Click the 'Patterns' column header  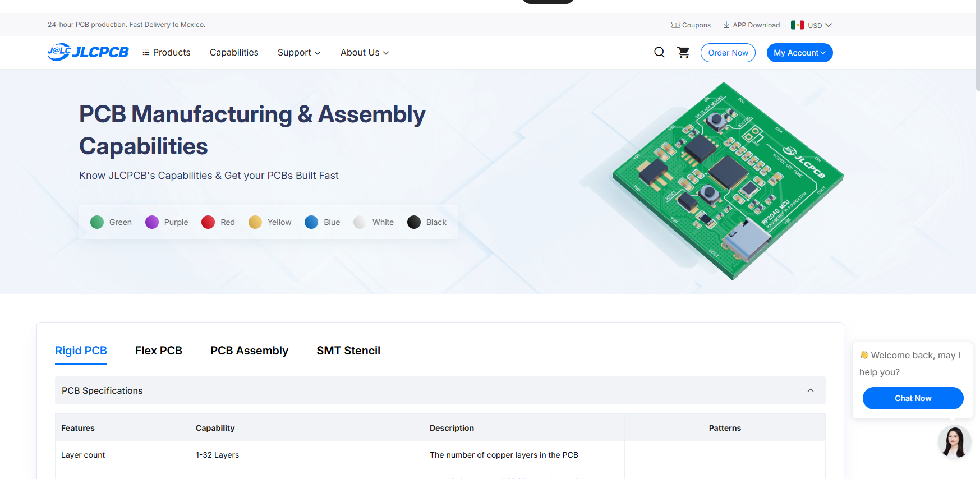point(725,428)
